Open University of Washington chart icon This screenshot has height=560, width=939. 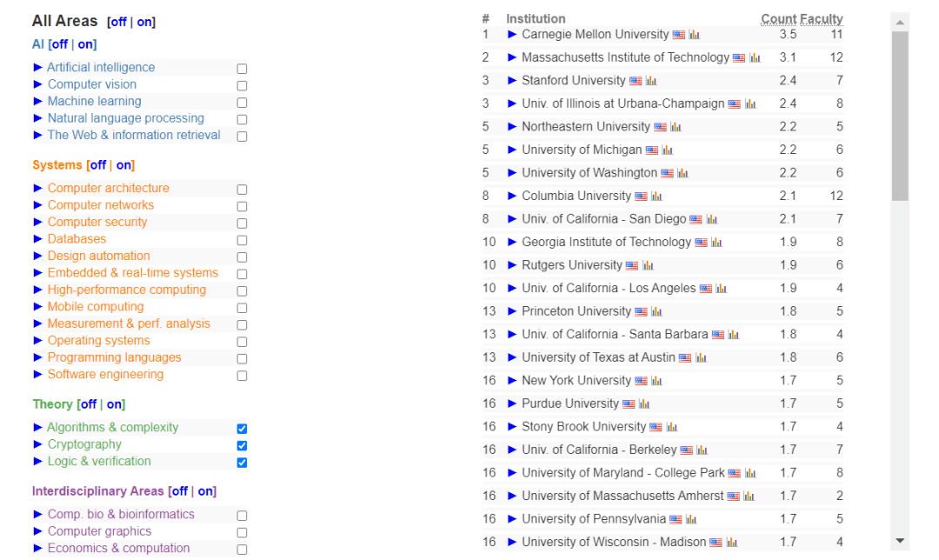coord(683,173)
